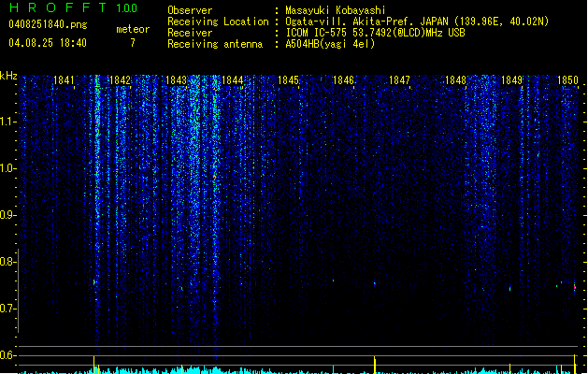Click the 0.9 frequency axis label
Image resolution: width=588 pixels, height=374 pixels.
[x=7, y=215]
